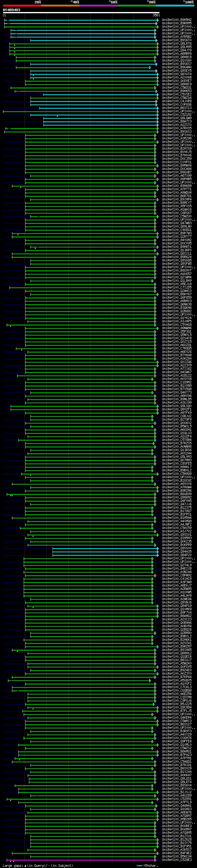Select the AV409483 query name
197x868 pixels.
tap(11, 10)
